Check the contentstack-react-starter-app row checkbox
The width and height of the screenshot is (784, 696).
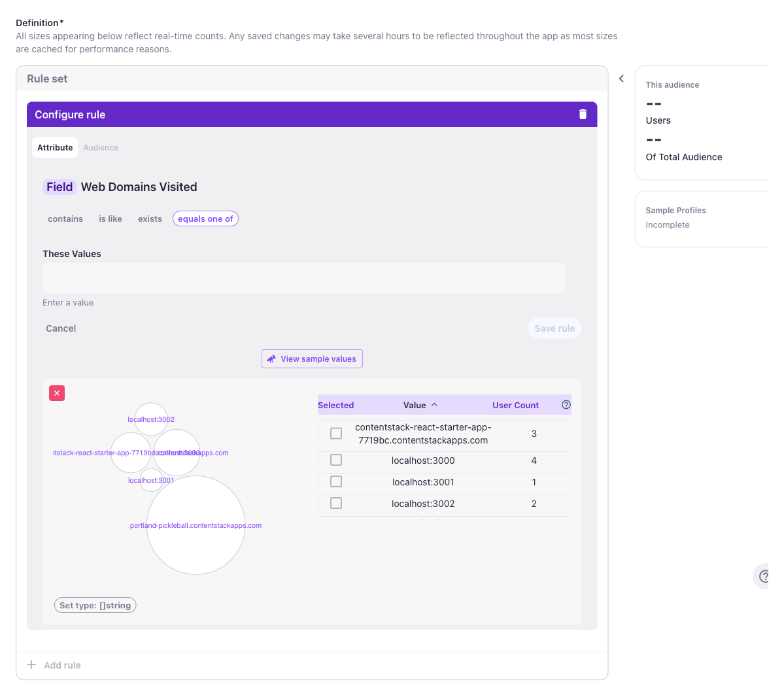click(x=336, y=433)
